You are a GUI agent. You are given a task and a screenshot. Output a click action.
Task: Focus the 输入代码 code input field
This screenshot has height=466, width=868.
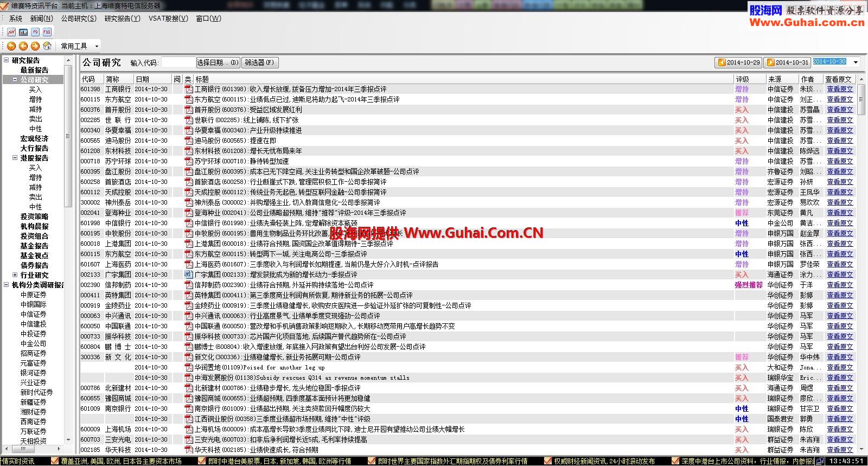point(178,62)
